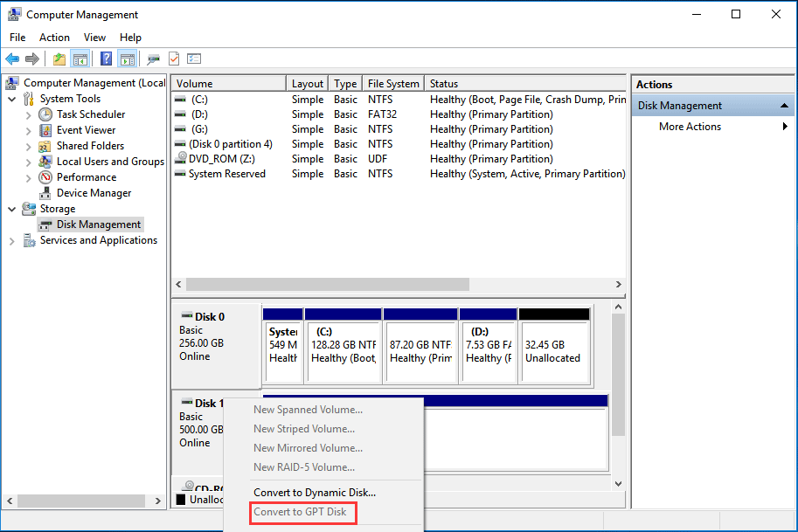
Task: Sort by the Volume column header
Action: [229, 83]
